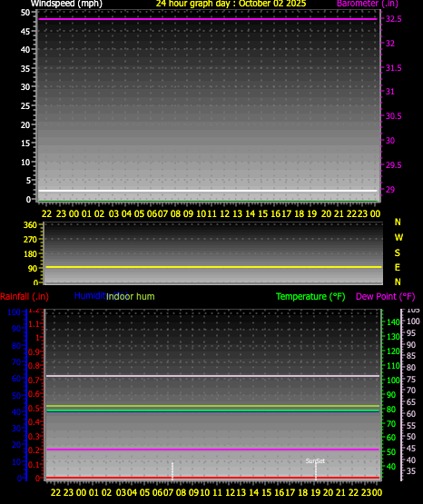Select the 32.5 barometer scale value
The image size is (423, 504).
pos(393,19)
